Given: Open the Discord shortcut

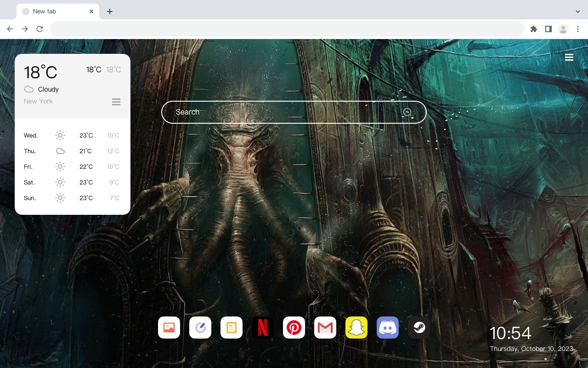Looking at the screenshot, I should (x=388, y=328).
